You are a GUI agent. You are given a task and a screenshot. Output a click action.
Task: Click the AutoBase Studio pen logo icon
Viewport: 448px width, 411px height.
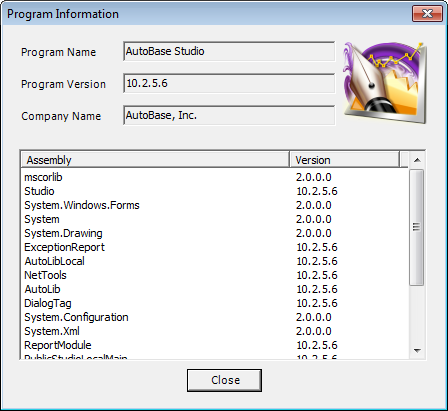(x=385, y=82)
